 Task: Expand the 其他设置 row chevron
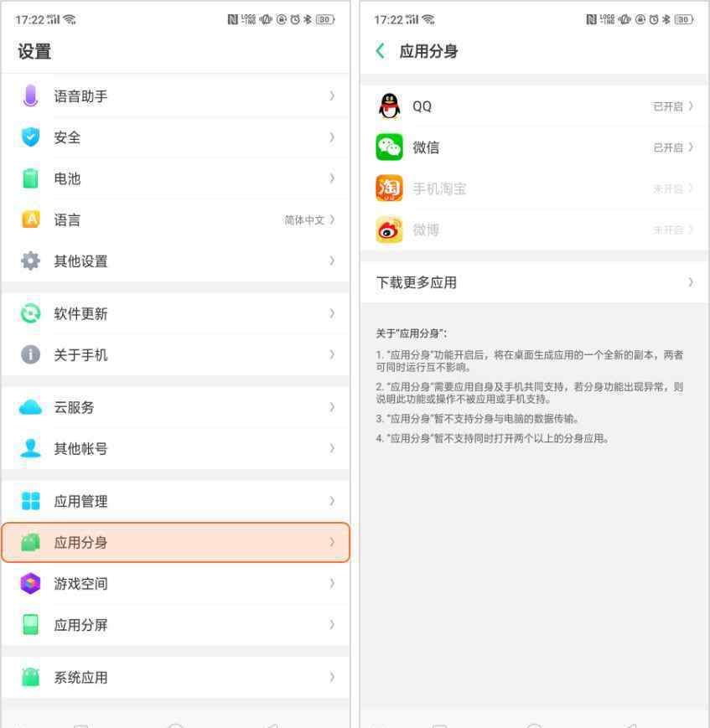[x=332, y=261]
